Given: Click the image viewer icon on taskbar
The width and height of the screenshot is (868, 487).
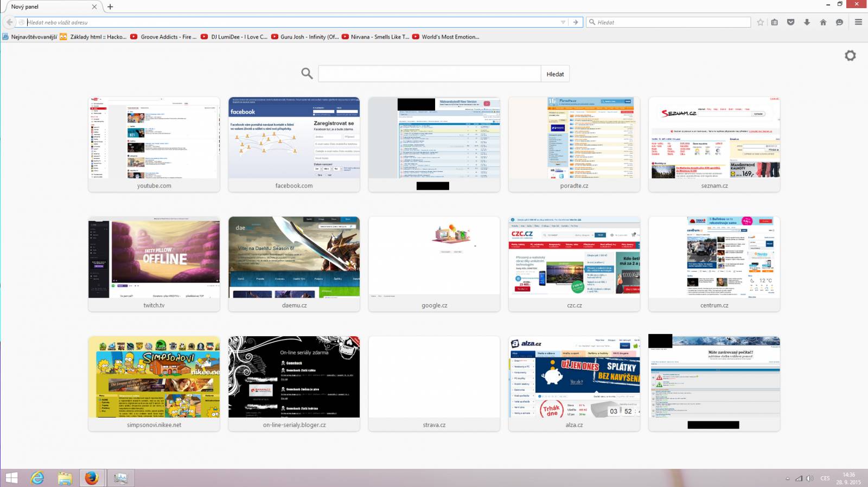Looking at the screenshot, I should coord(120,478).
